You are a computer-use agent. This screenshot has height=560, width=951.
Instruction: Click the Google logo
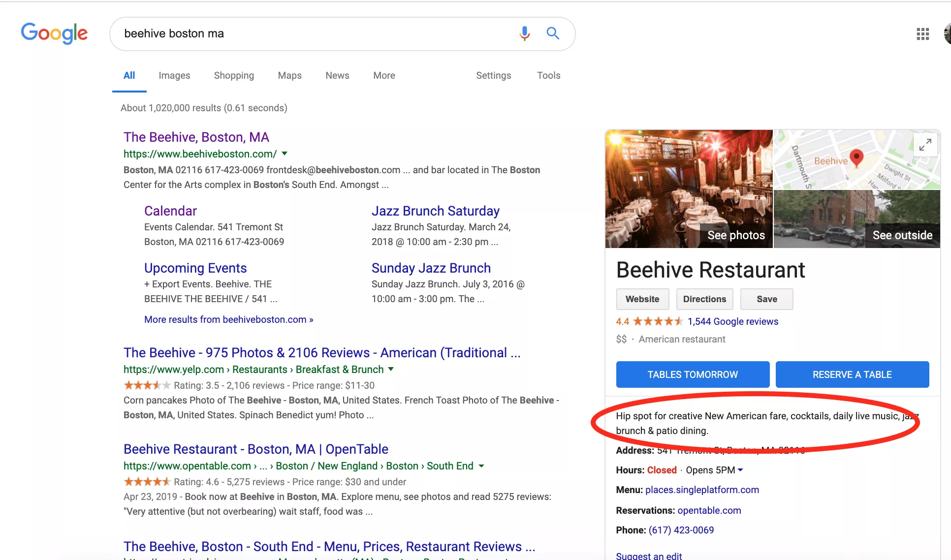[x=54, y=33]
